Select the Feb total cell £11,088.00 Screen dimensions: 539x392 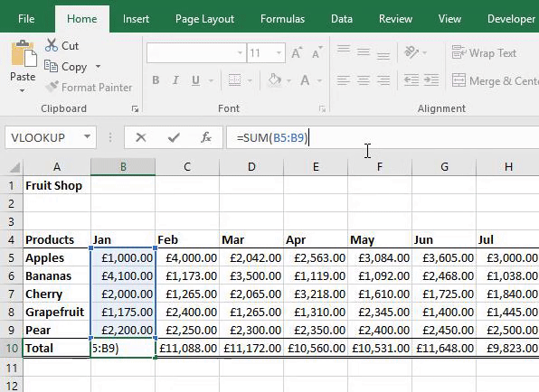(x=187, y=348)
